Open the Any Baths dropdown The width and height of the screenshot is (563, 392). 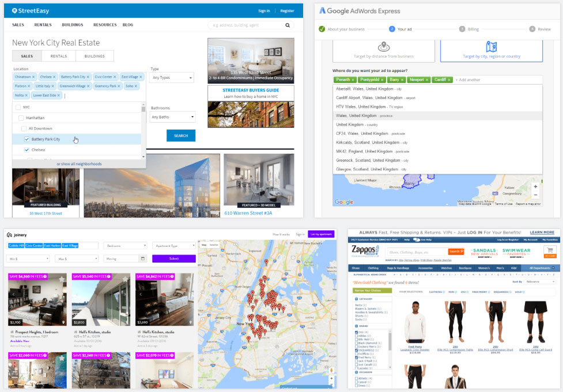(172, 117)
